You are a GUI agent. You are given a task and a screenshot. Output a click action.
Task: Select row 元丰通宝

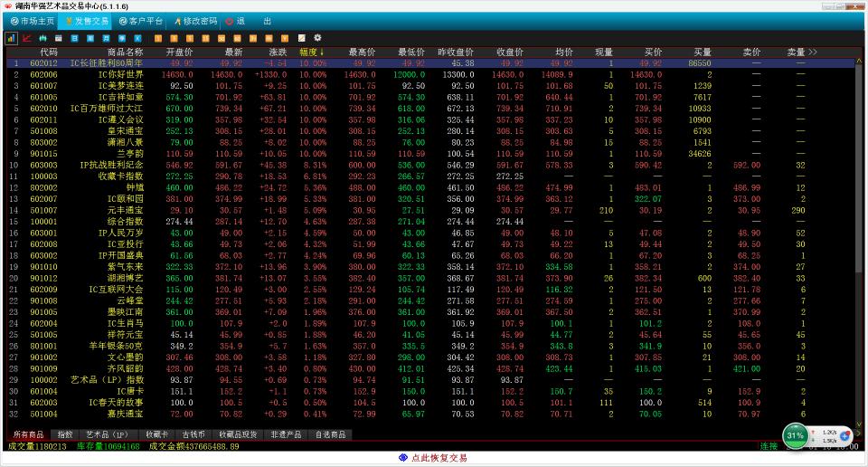[430, 210]
